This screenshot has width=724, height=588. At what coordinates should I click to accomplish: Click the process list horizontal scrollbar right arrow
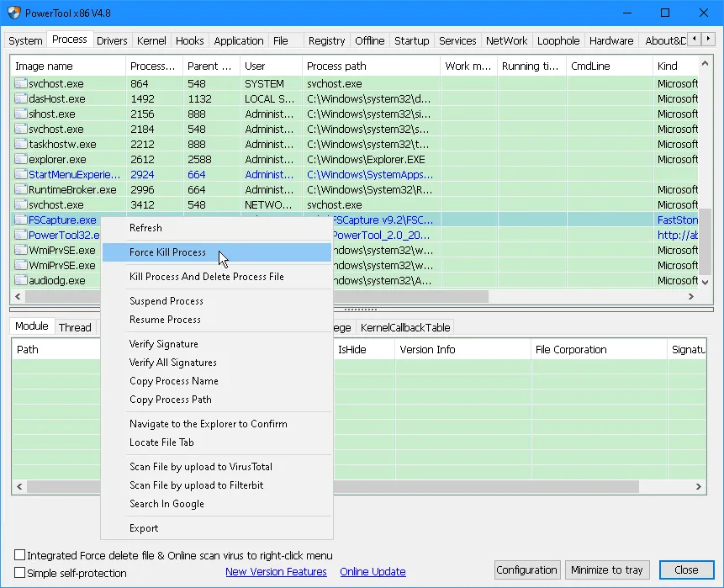[x=691, y=296]
